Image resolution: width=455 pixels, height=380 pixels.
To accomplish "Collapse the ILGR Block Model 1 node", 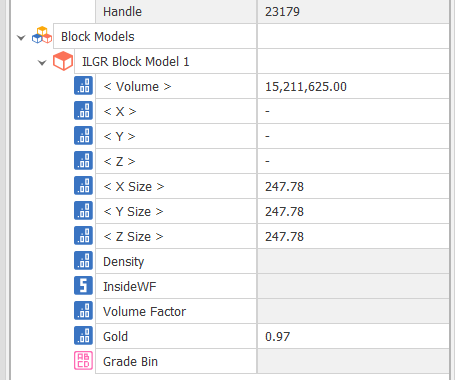I will click(42, 62).
